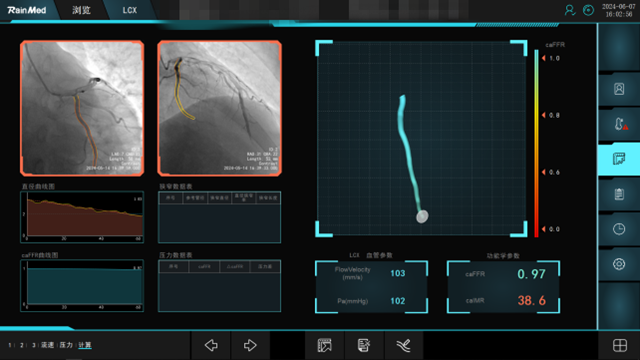This screenshot has height=360, width=640.
Task: Select the first angiogram thumbnail with orange vessel
Action: (x=82, y=108)
